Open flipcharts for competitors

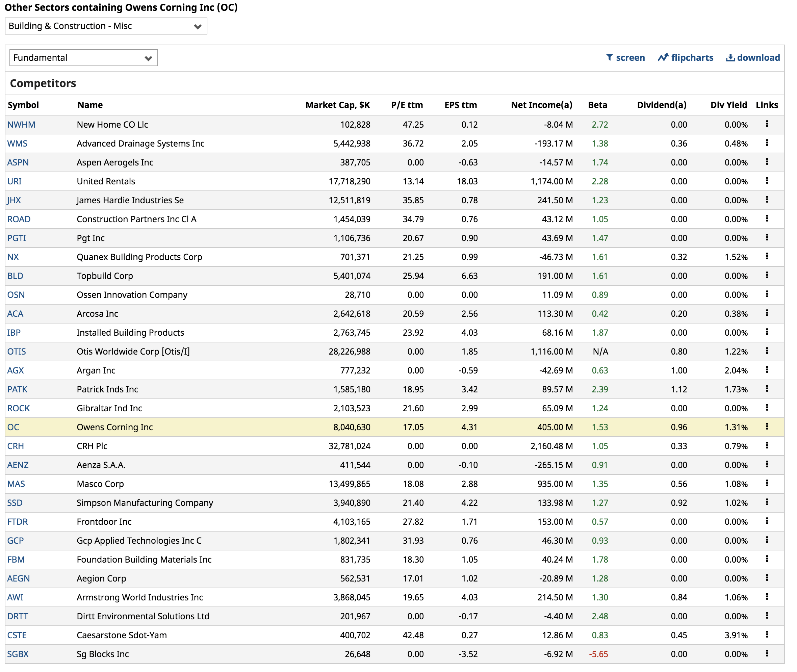coord(685,57)
